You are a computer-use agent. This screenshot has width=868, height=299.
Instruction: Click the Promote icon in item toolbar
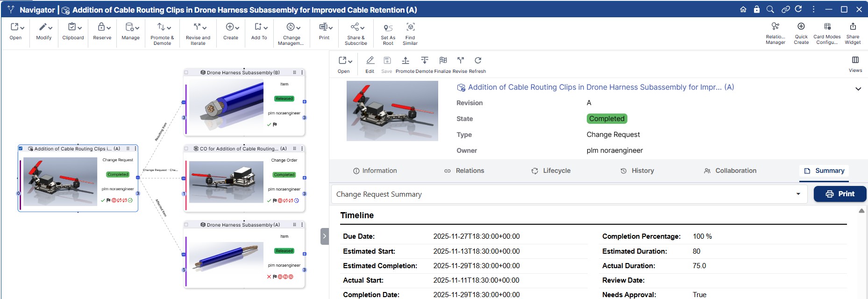(x=405, y=60)
